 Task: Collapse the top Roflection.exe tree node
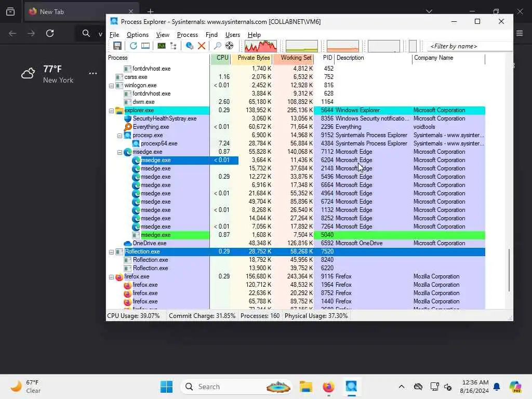pos(111,252)
